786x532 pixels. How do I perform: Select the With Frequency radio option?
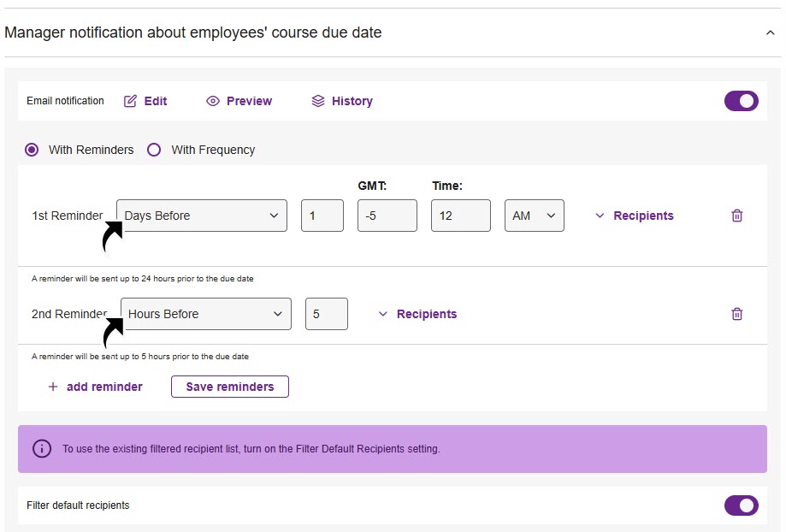[x=154, y=150]
